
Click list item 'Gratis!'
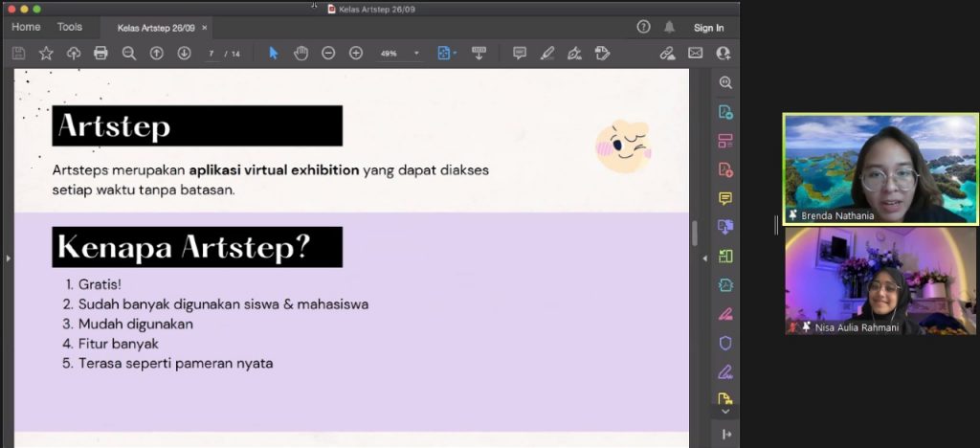point(100,285)
